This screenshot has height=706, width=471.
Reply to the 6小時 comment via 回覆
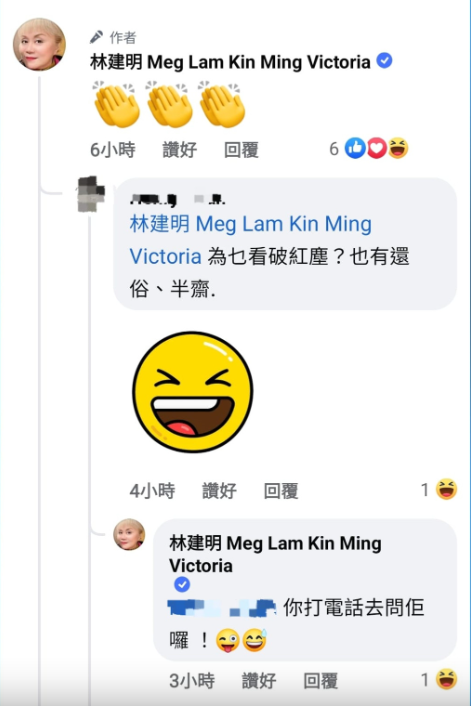pos(241,150)
